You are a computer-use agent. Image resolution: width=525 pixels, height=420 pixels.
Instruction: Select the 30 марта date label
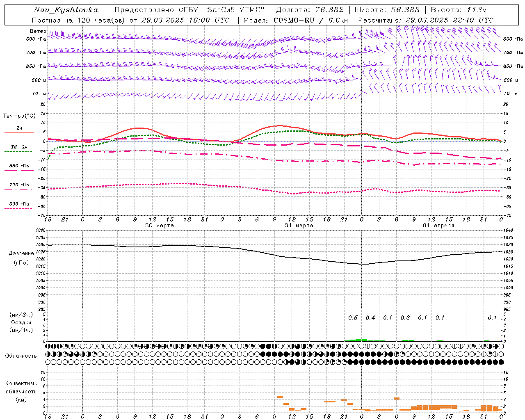[160, 225]
